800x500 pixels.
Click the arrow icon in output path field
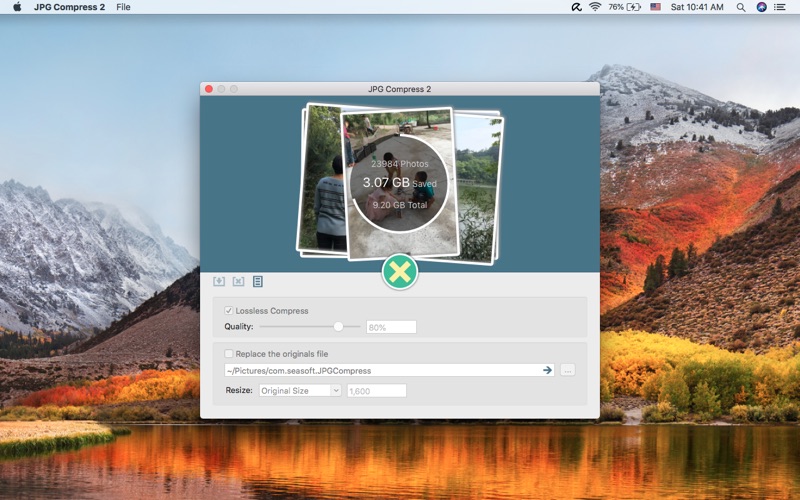click(x=547, y=370)
